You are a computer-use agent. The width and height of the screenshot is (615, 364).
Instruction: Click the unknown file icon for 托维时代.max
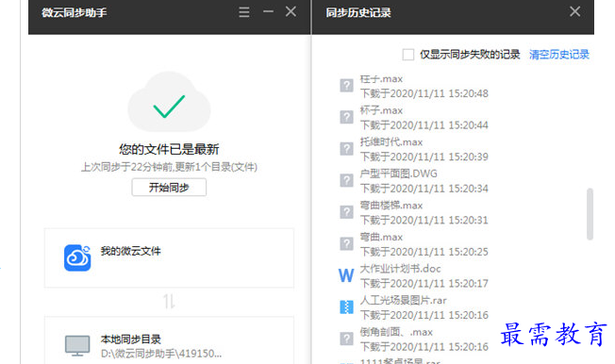click(x=346, y=149)
